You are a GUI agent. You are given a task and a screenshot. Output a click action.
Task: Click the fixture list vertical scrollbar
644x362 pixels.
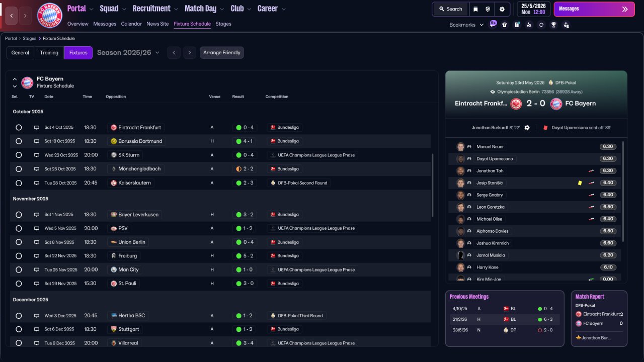click(433, 186)
